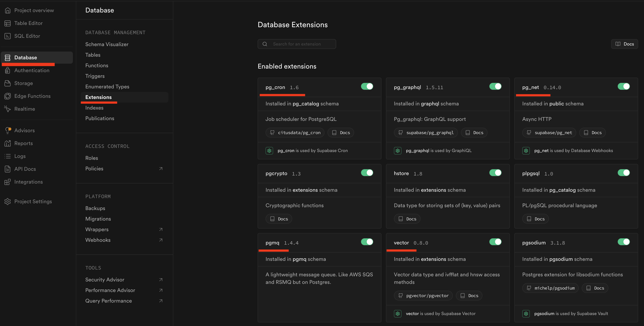The image size is (644, 326).
Task: Click the SQL Editor terminal icon
Action: (x=8, y=36)
